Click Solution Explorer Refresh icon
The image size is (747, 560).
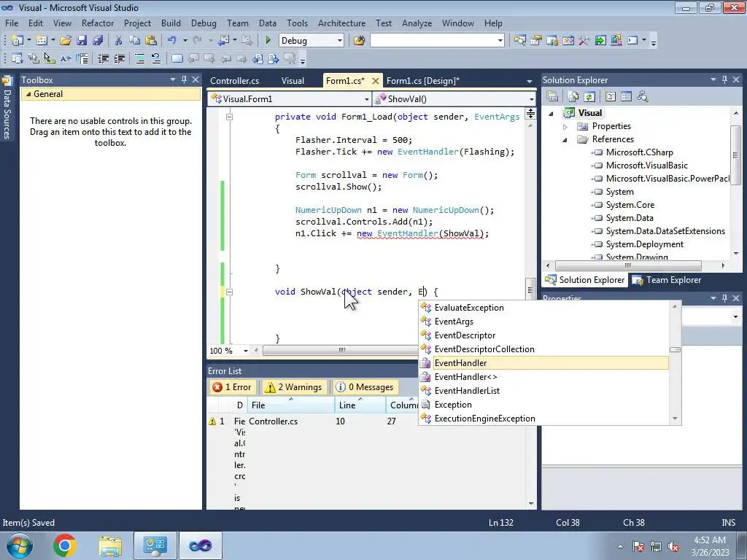589,97
